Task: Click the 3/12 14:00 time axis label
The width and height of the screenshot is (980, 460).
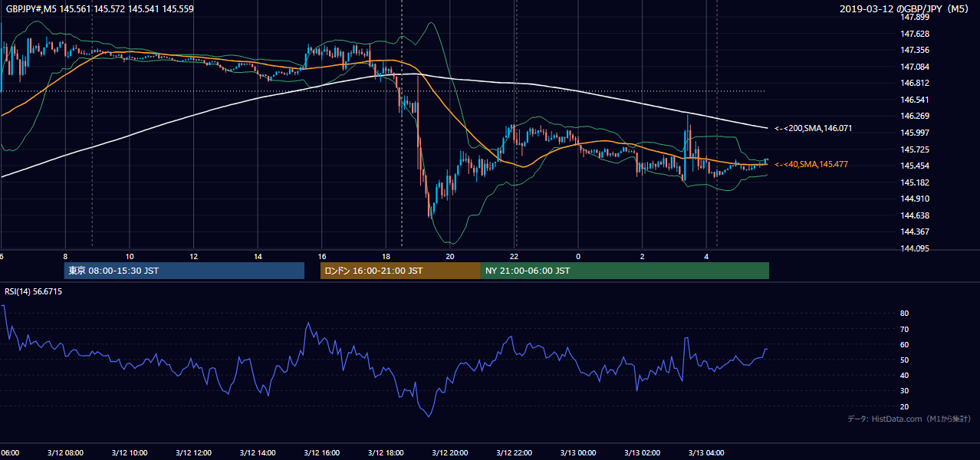Action: coord(258,453)
